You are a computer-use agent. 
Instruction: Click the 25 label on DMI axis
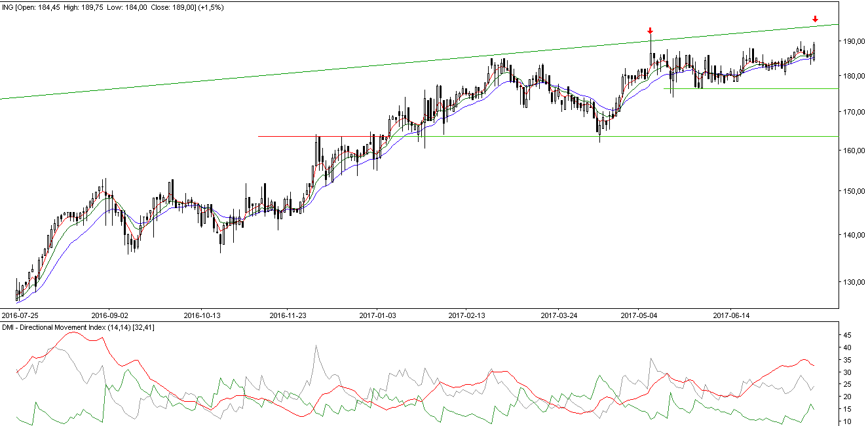tap(847, 385)
